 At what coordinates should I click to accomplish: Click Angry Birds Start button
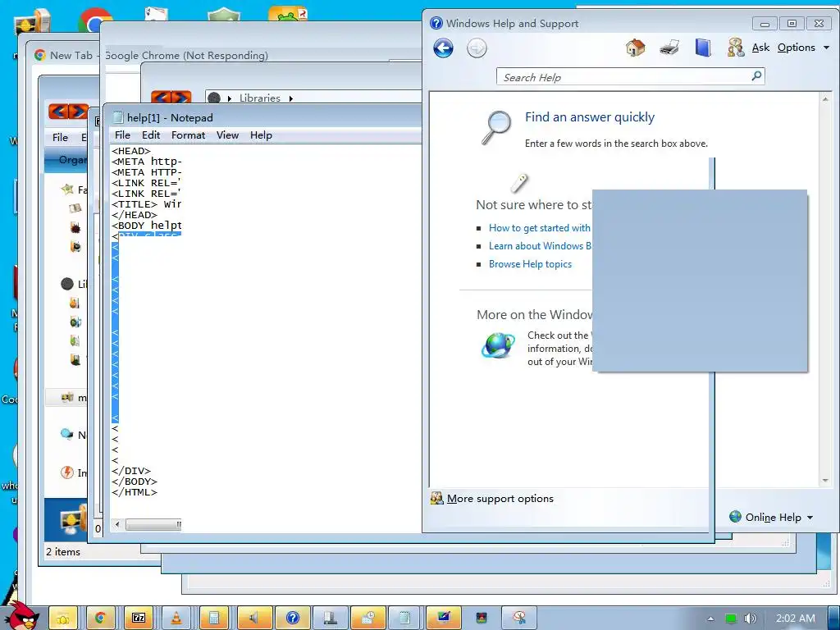pos(21,615)
